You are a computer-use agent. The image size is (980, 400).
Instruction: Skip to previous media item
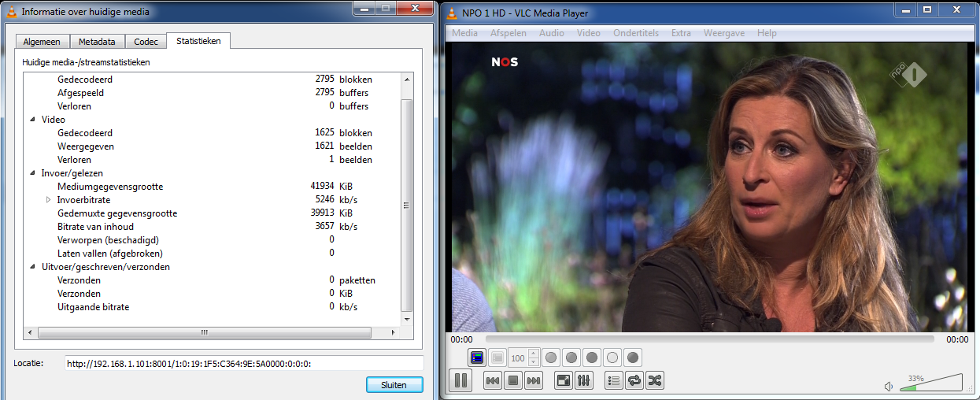click(x=493, y=381)
